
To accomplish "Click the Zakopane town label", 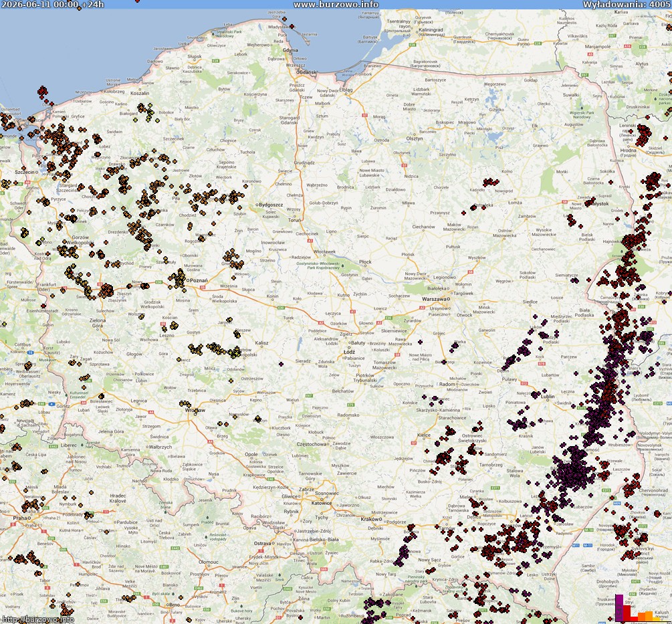I will 393,595.
